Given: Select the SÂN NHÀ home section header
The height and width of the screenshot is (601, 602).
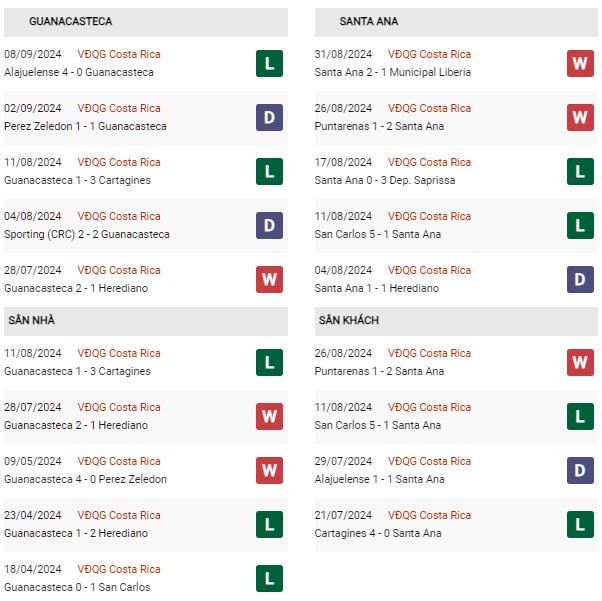Looking at the screenshot, I should pyautogui.click(x=146, y=321).
